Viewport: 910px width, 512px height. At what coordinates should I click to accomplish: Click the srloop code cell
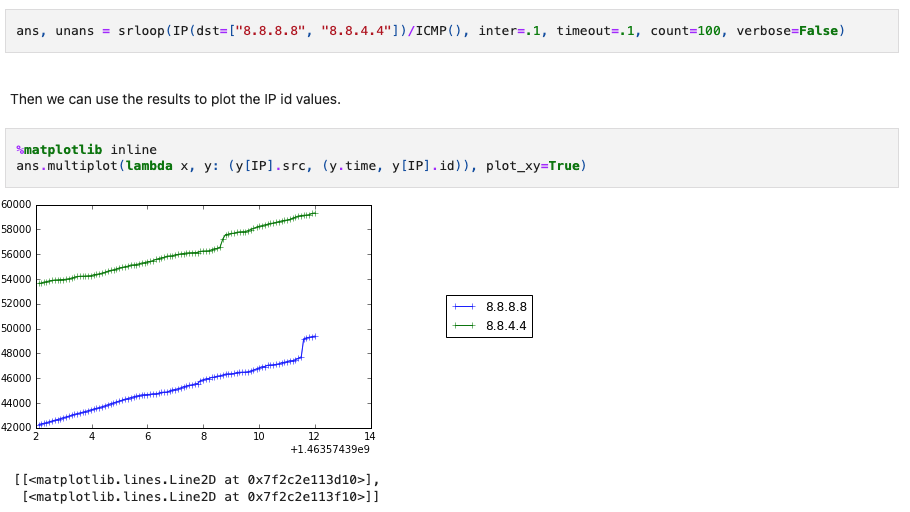452,31
